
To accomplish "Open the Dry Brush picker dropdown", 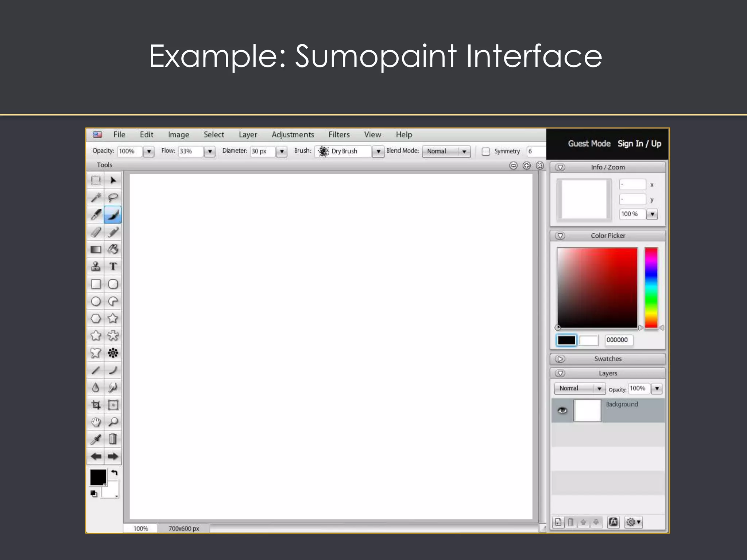I will (x=378, y=151).
